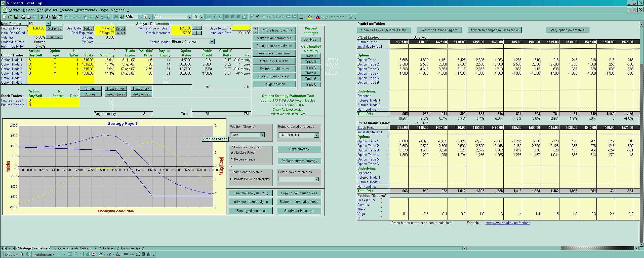Open the Check for latest version link
Screen dimensions: 644x258
288,110
